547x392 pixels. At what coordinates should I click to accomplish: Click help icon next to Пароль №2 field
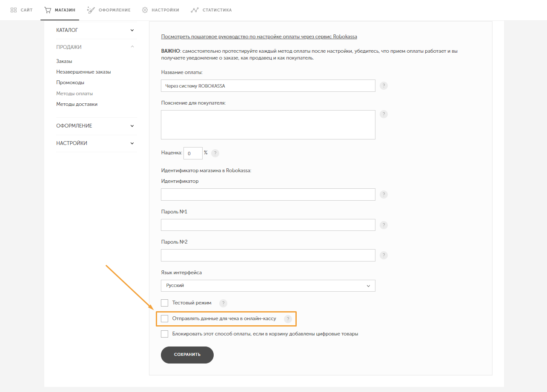384,255
